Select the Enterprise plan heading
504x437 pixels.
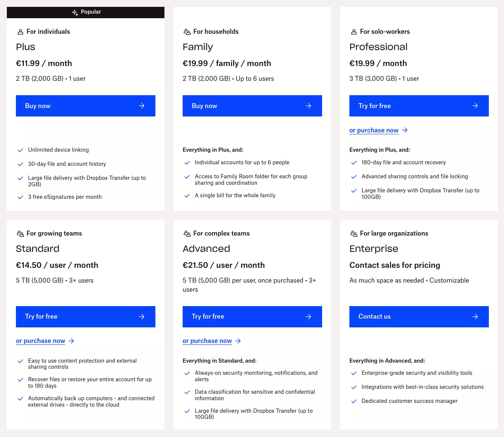[x=374, y=249]
